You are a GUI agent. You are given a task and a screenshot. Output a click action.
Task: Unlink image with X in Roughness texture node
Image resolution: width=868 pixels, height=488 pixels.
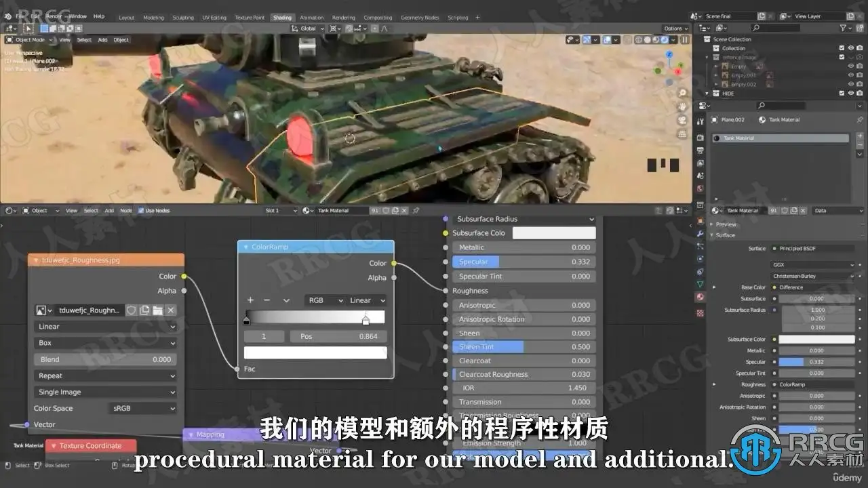171,310
